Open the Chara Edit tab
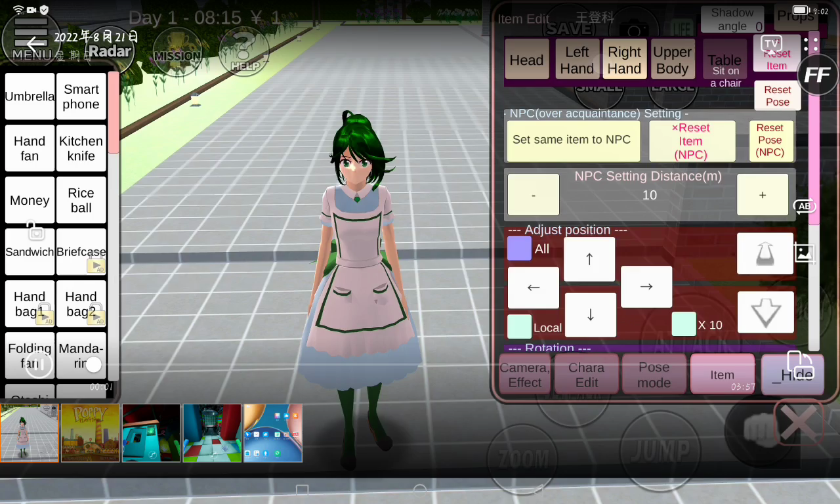Viewport: 840px width, 504px height. (587, 375)
